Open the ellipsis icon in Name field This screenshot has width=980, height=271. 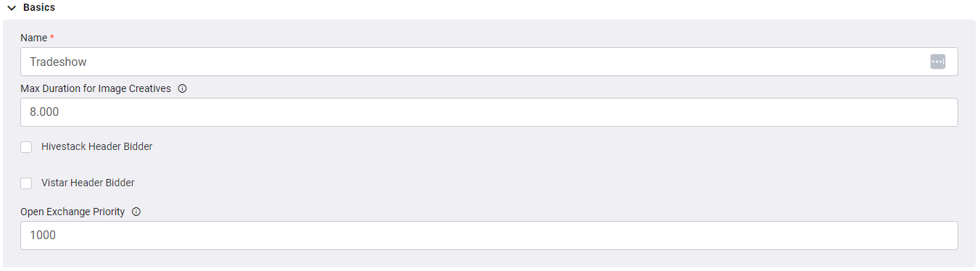point(938,62)
